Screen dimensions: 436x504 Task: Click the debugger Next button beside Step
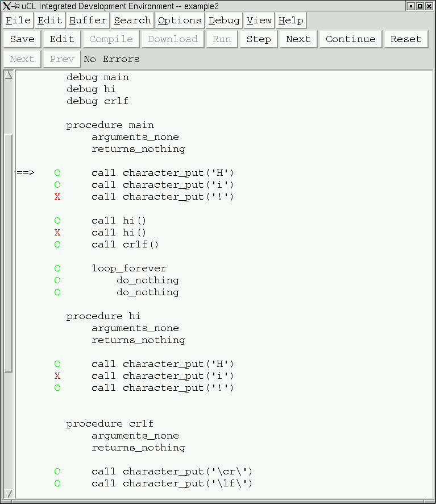pyautogui.click(x=298, y=39)
